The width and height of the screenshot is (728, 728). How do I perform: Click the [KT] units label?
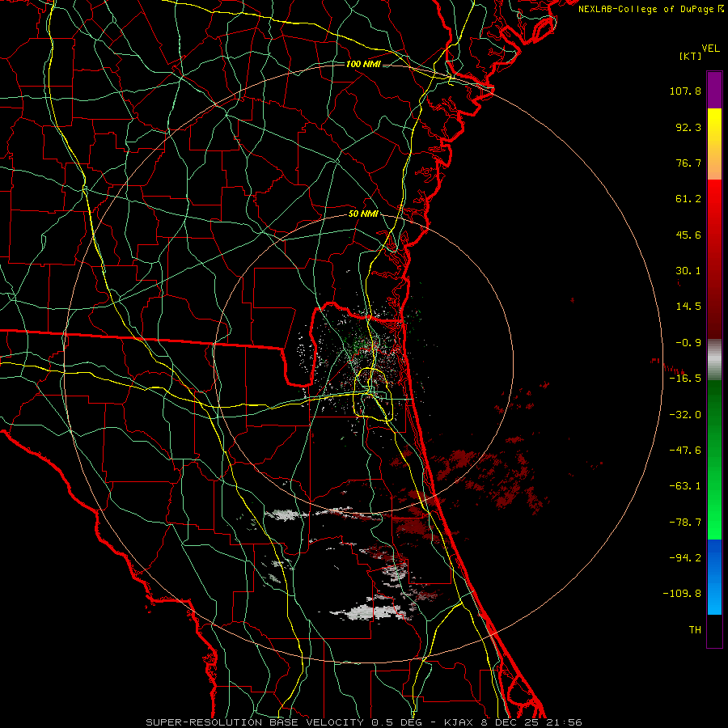pyautogui.click(x=690, y=56)
